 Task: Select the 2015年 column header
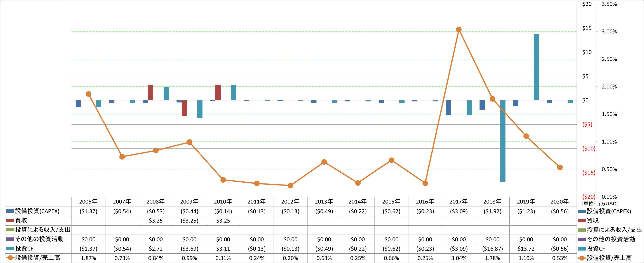[x=391, y=201]
